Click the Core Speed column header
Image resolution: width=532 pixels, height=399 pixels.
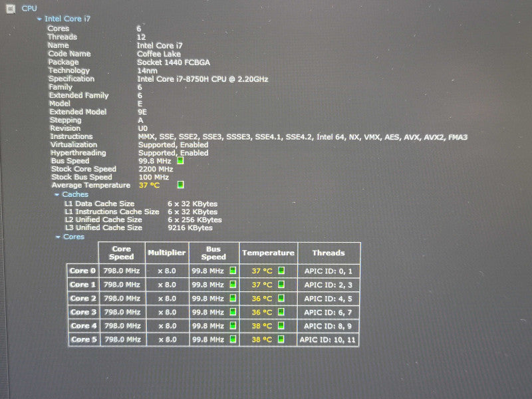[x=122, y=253]
